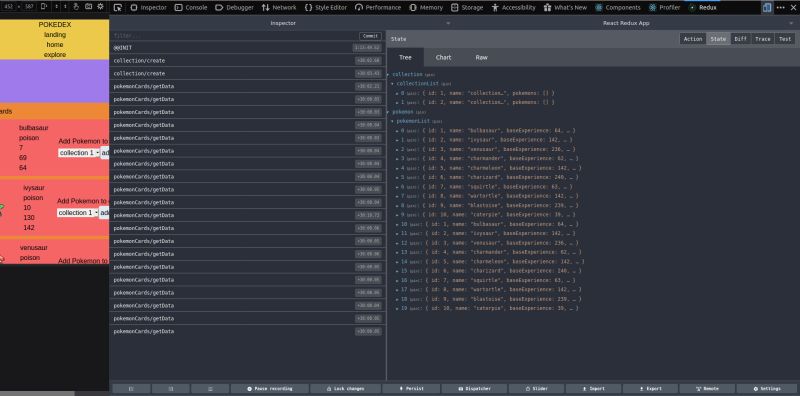Switch to the Trace view

763,39
